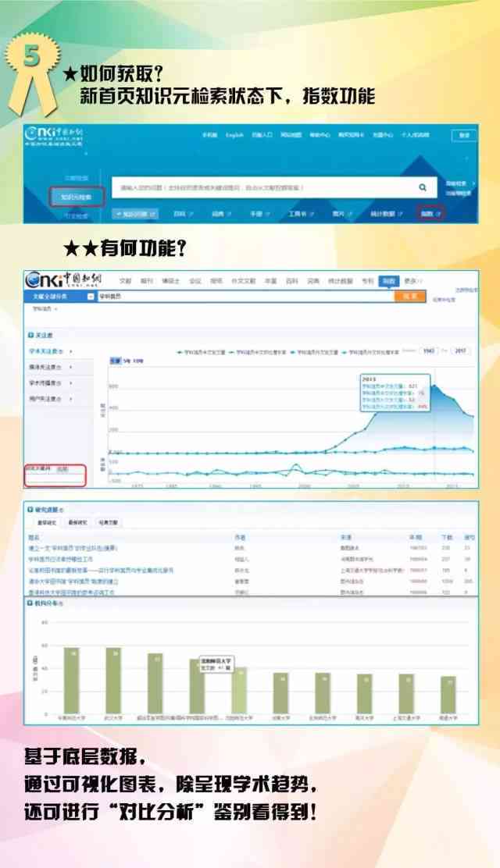Select the 全部 time range button above the chart

(x=115, y=361)
